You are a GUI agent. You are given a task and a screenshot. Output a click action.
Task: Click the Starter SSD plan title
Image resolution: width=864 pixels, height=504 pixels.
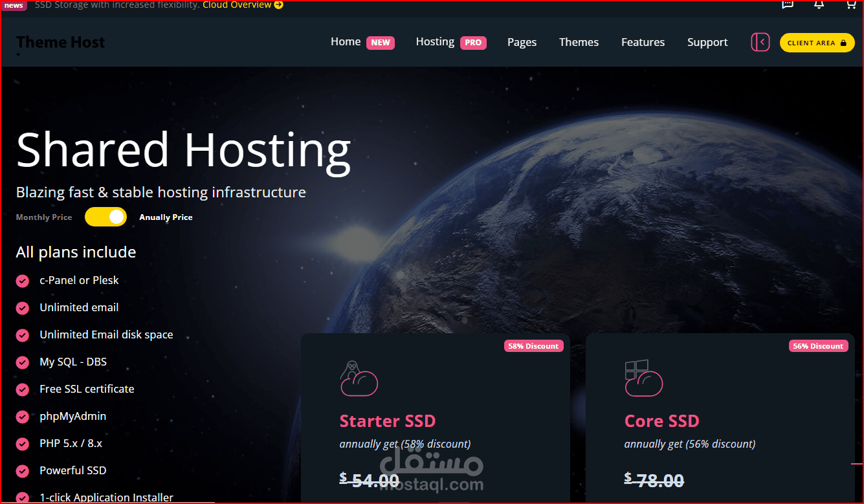pyautogui.click(x=387, y=421)
